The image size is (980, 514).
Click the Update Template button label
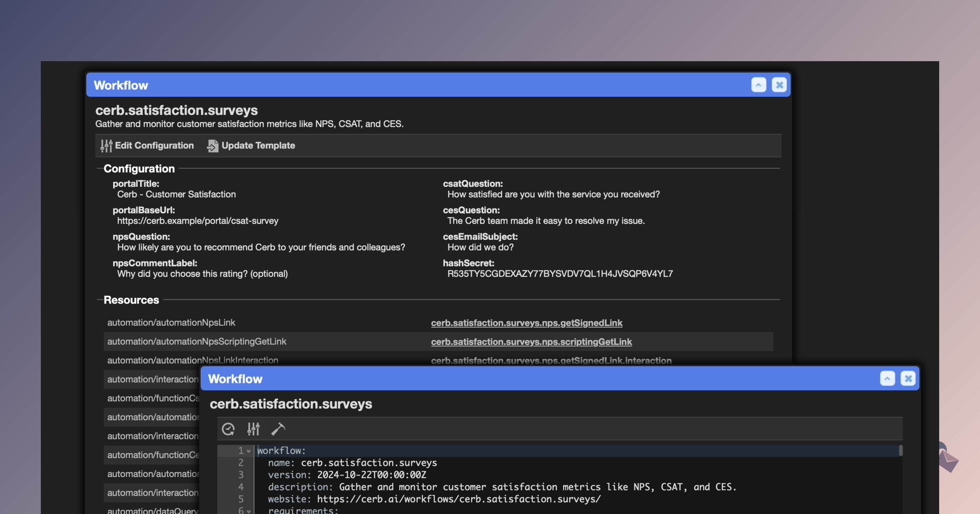[258, 146]
